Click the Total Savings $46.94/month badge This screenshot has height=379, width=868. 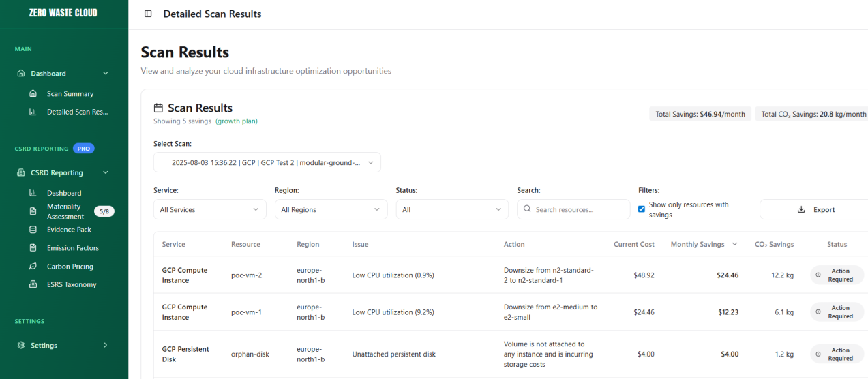700,115
